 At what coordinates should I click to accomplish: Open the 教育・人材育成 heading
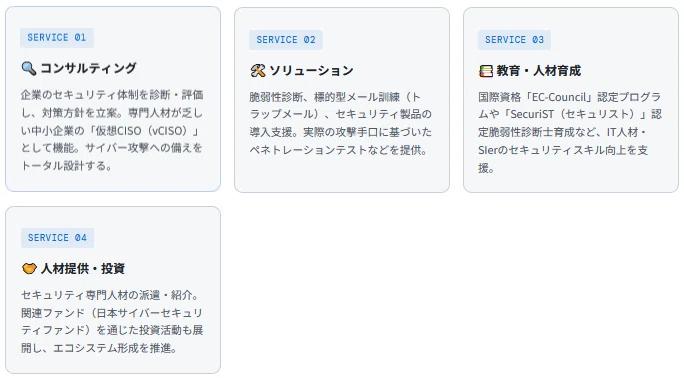tap(539, 71)
